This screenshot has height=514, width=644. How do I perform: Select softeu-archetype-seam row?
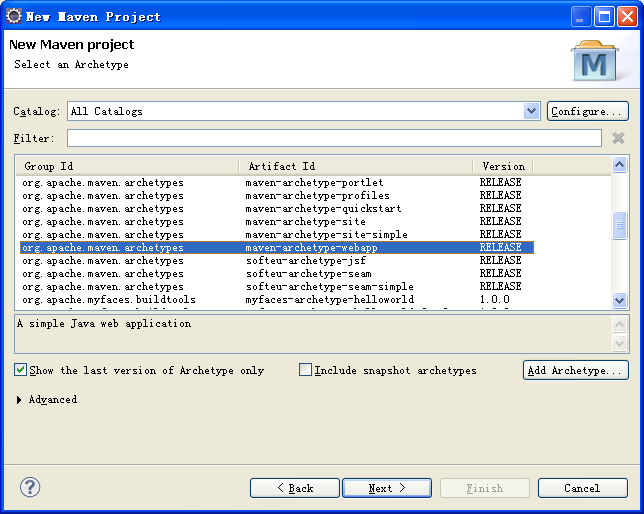point(277,274)
